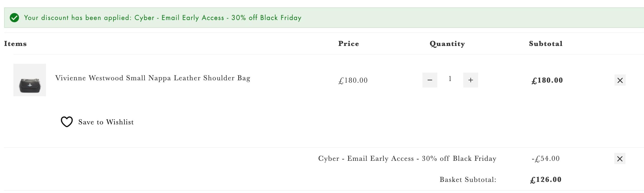Open the shoulder bag product thumbnail

click(x=30, y=80)
